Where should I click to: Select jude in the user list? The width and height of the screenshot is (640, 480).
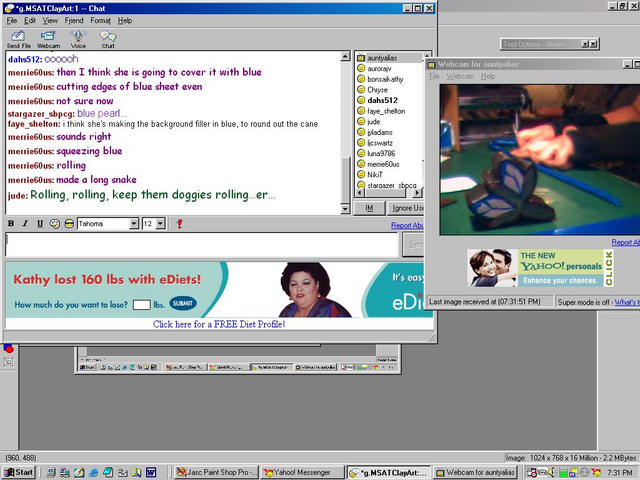pyautogui.click(x=373, y=122)
